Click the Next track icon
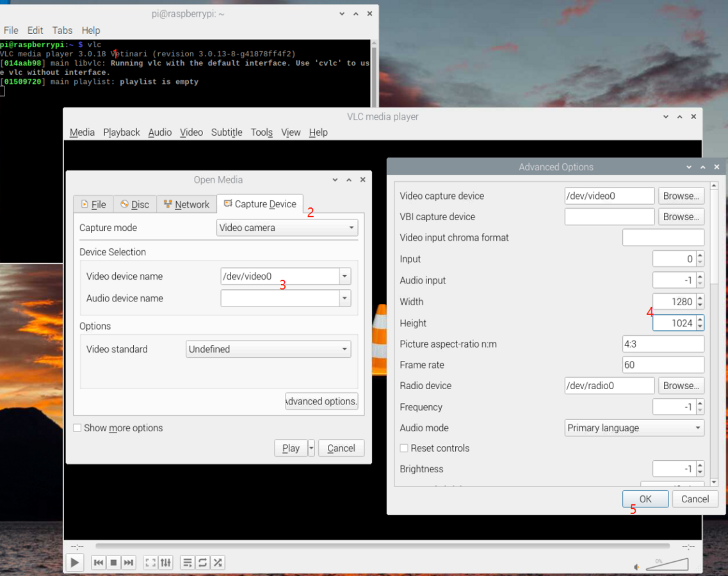 coord(129,563)
